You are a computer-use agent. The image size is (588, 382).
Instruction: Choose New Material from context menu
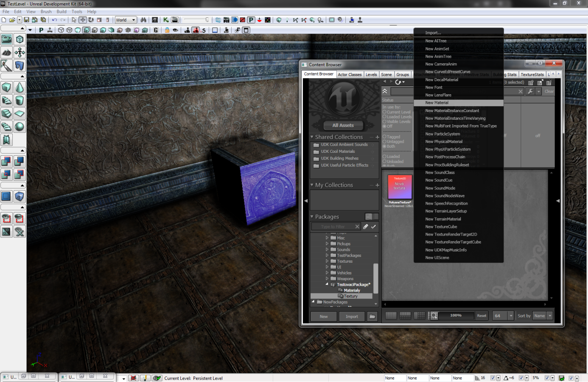459,103
